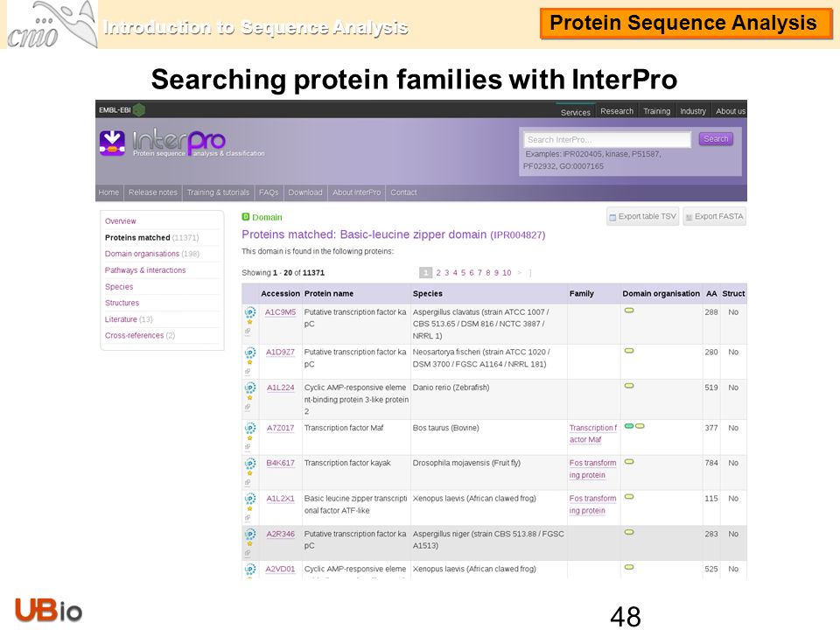Click Export table TSV button
The height and width of the screenshot is (630, 840).
pyautogui.click(x=643, y=216)
